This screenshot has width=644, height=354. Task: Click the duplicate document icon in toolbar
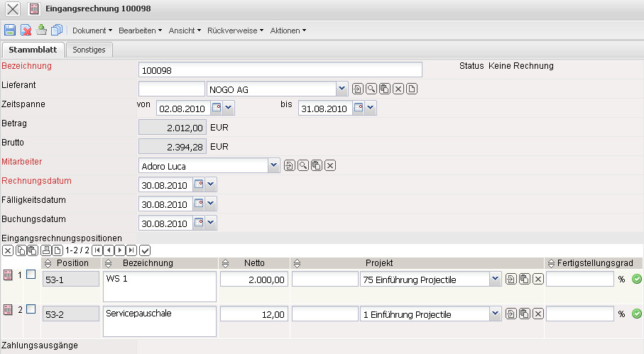(57, 30)
